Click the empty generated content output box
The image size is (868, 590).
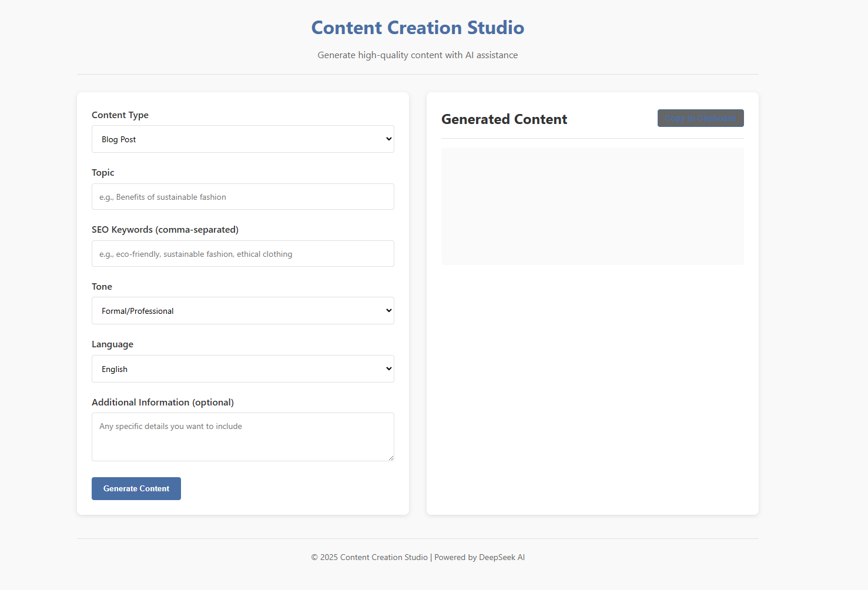(x=592, y=206)
